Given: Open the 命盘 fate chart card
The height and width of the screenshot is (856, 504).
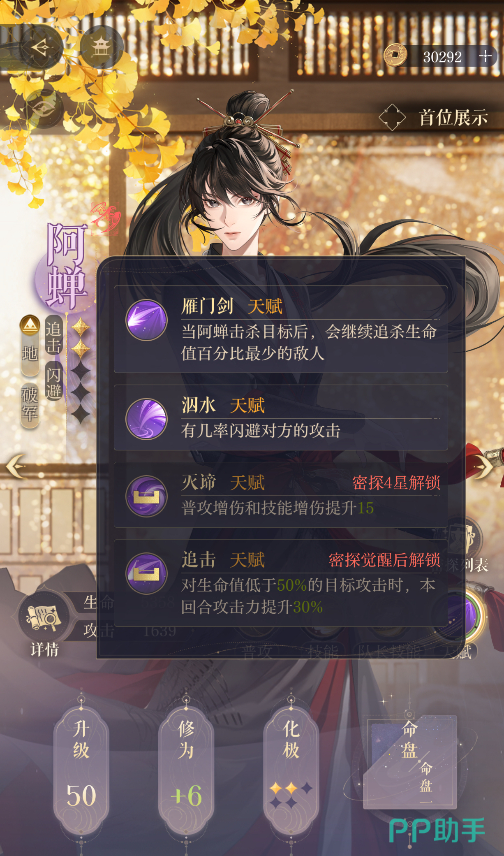Looking at the screenshot, I should 410,762.
